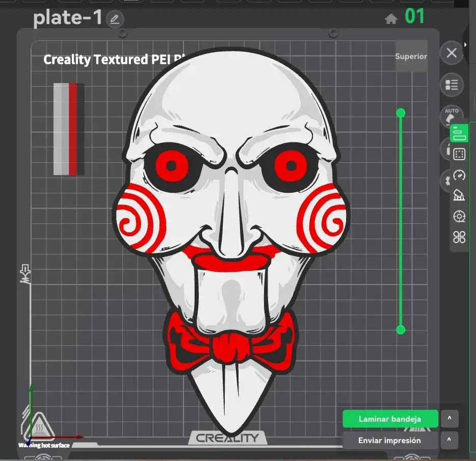This screenshot has width=476, height=461.
Task: Open the plate object list icon
Action: 452,85
